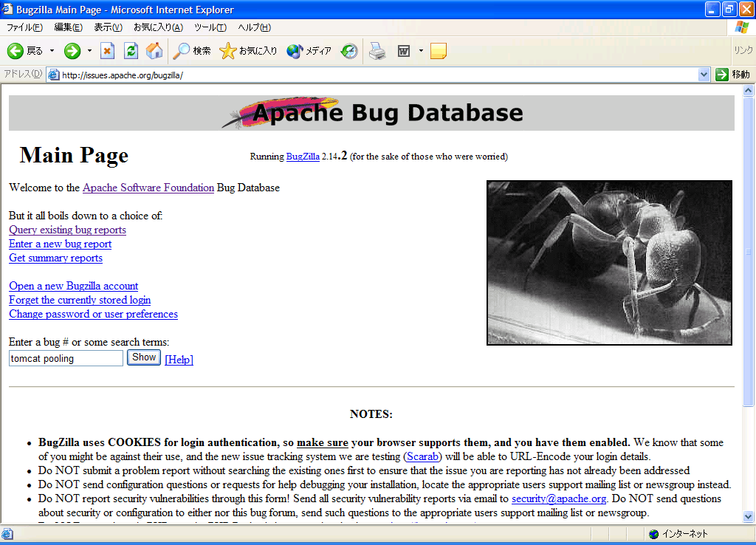Screen dimensions: 756x545
Task: Click Open a new Bugzilla account
Action: click(74, 286)
